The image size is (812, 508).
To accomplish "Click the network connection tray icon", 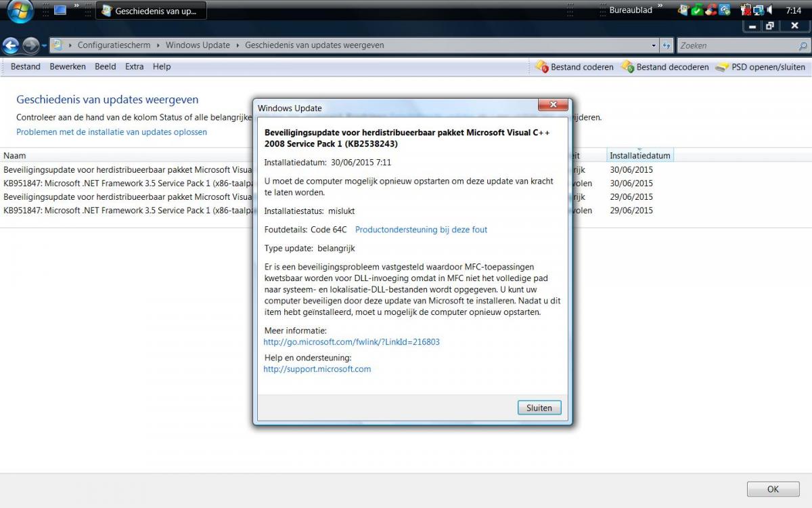I will [x=758, y=10].
